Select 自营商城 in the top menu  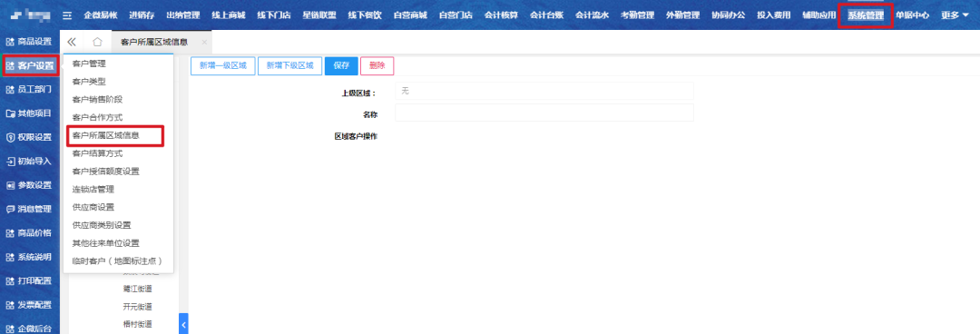410,15
